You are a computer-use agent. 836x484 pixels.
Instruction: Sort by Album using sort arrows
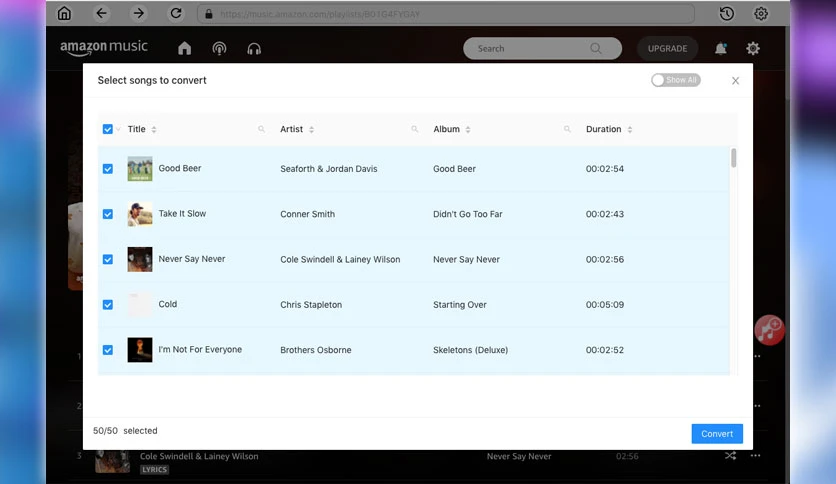point(468,130)
